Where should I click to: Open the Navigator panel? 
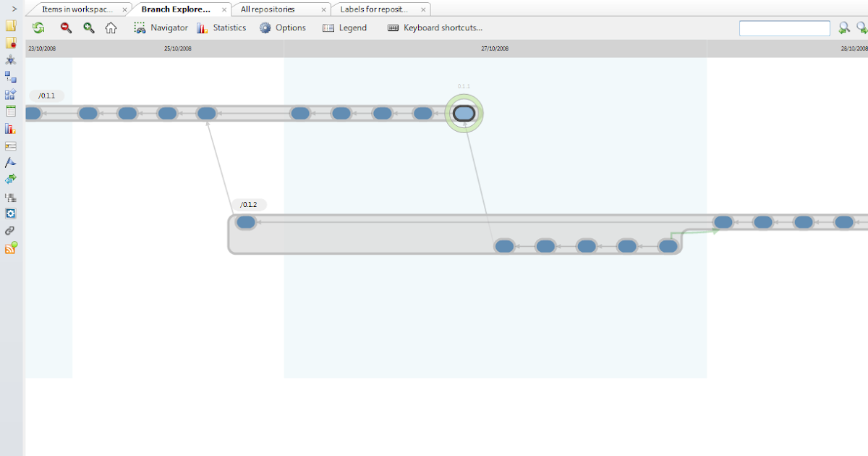coord(161,28)
